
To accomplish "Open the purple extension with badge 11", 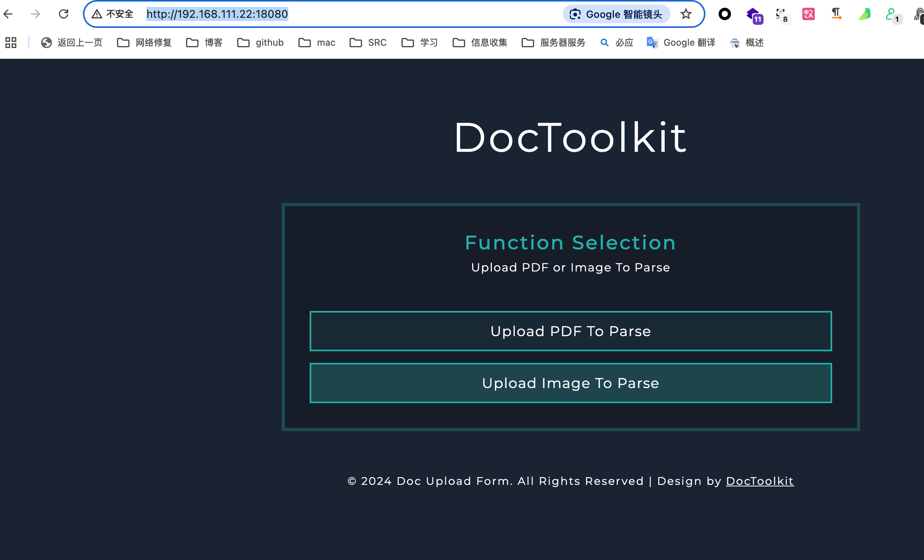I will (x=754, y=15).
